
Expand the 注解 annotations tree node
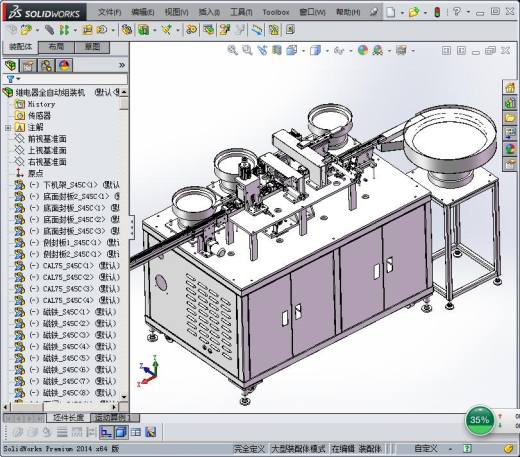(x=8, y=128)
